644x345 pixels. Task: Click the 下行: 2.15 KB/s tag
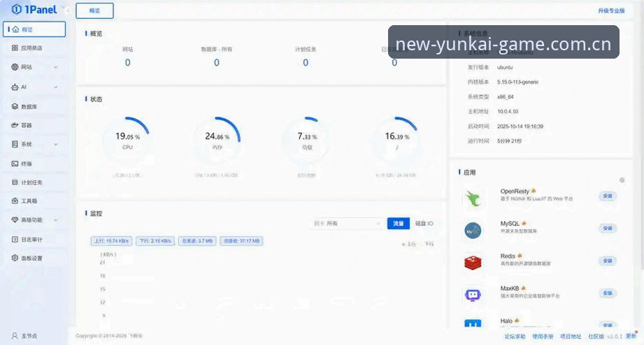point(155,241)
